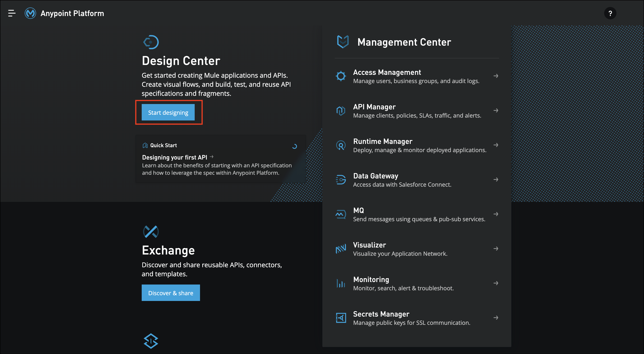Click the Quick Start progress spinner
This screenshot has height=354, width=644.
tap(294, 146)
